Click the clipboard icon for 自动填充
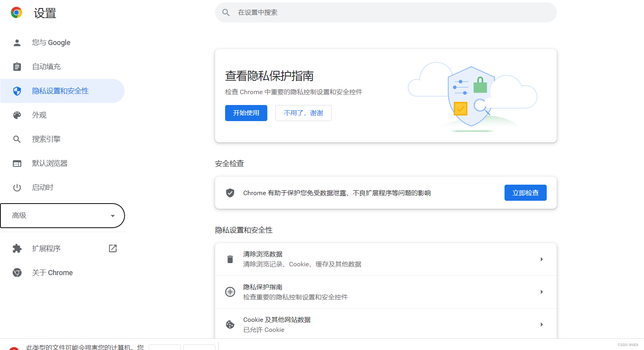The height and width of the screenshot is (350, 644). (x=17, y=67)
